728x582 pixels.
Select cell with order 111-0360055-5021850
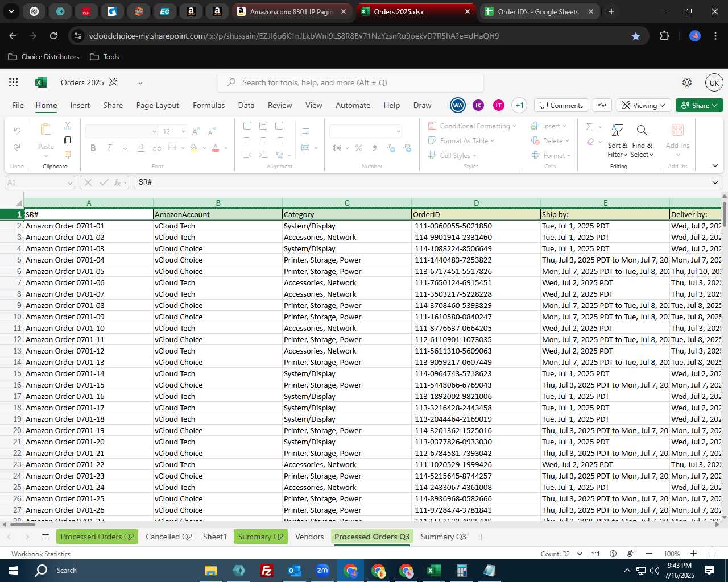click(x=476, y=226)
